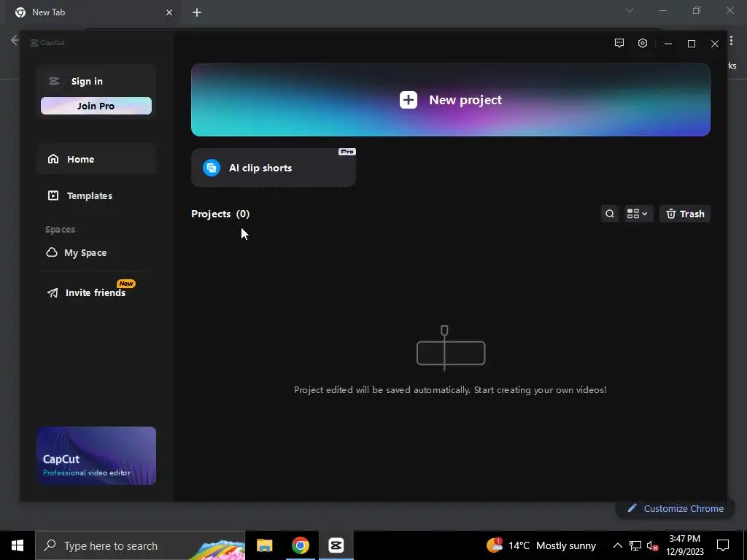This screenshot has height=560, width=747.
Task: Maximize the CapCut window
Action: tap(692, 43)
